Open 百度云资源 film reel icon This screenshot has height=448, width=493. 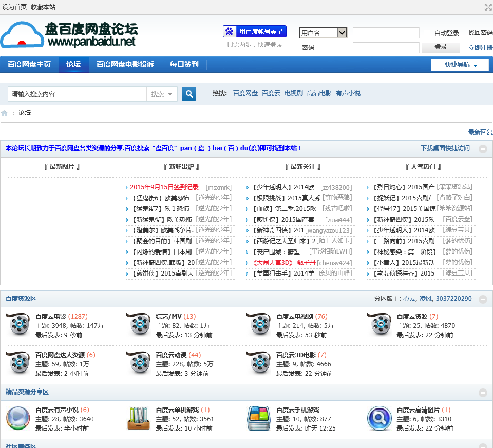379,325
